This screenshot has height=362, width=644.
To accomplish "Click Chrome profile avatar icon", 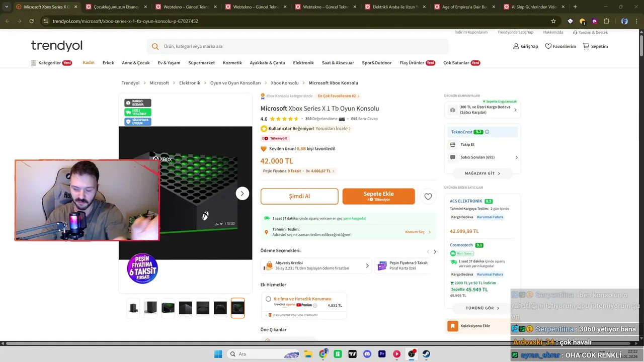I will click(624, 21).
